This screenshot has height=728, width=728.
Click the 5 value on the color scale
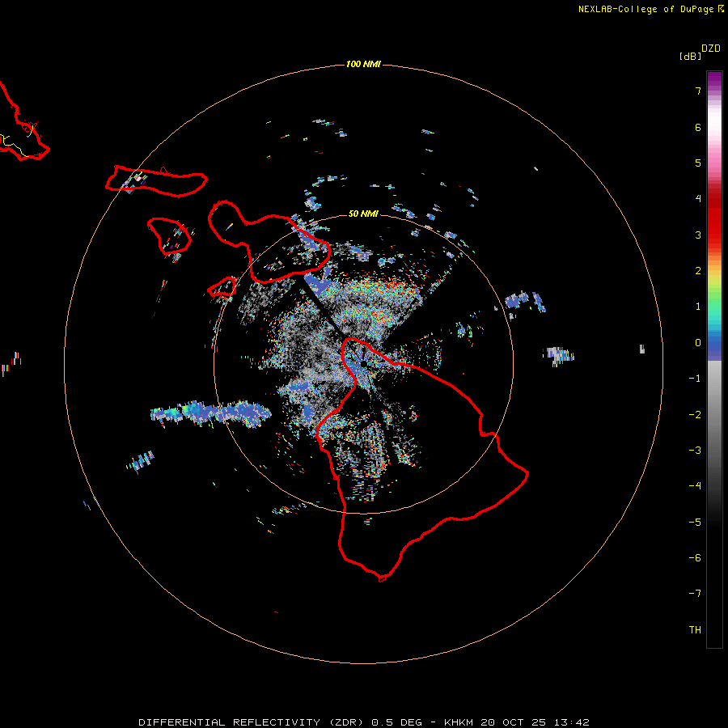pos(698,163)
